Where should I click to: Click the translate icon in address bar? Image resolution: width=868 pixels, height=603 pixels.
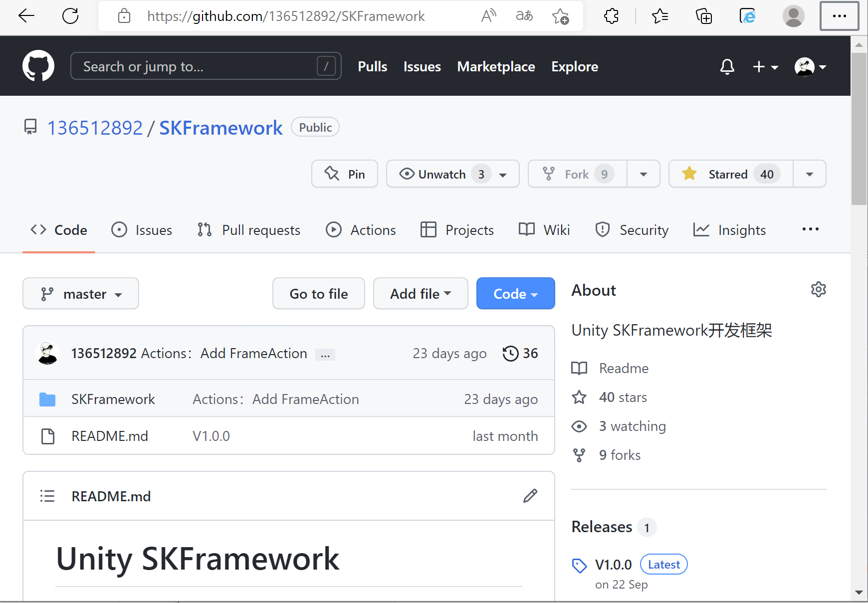point(524,16)
